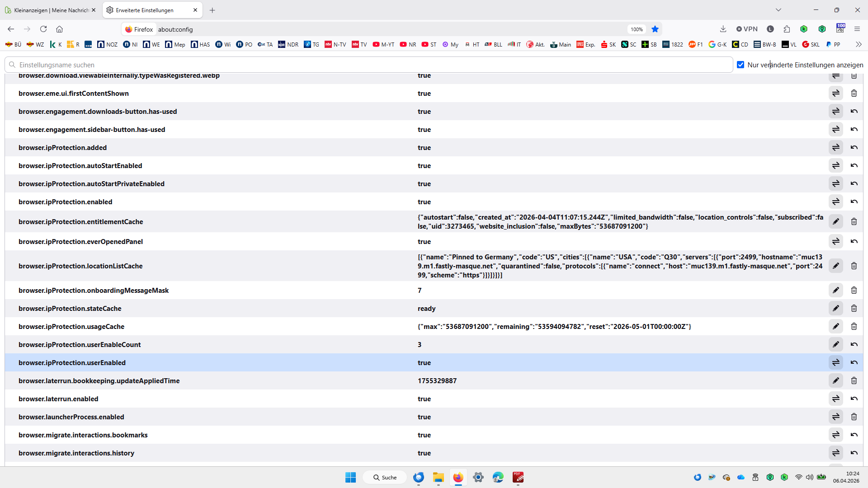868x488 pixels.
Task: Open list all tabs dropdown arrow
Action: [778, 10]
